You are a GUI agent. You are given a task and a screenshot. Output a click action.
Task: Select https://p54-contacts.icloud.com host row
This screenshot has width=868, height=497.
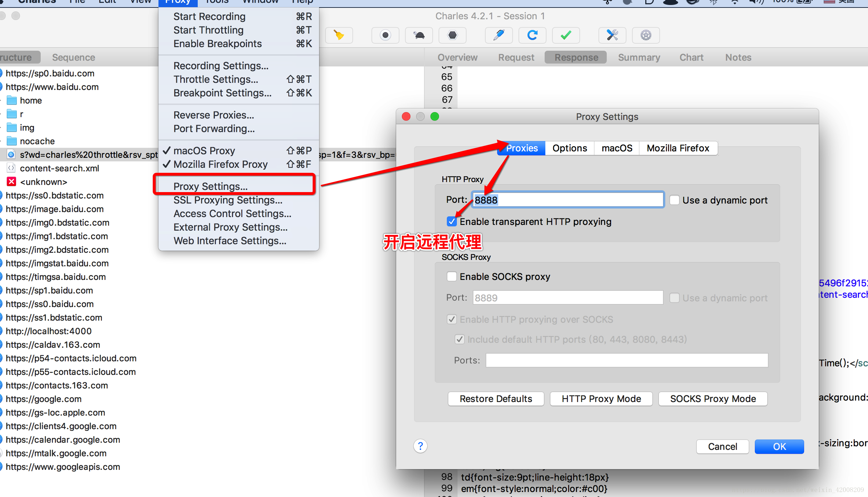[71, 358]
